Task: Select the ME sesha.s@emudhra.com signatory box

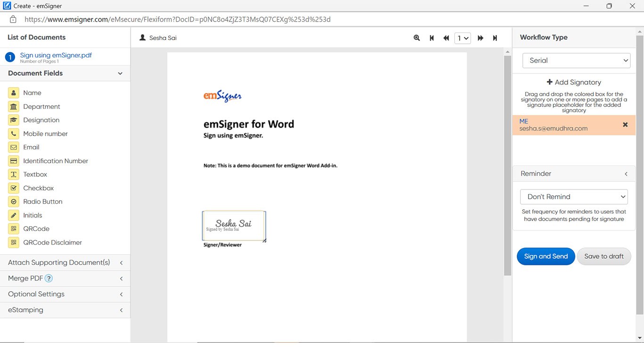Action: click(x=574, y=125)
